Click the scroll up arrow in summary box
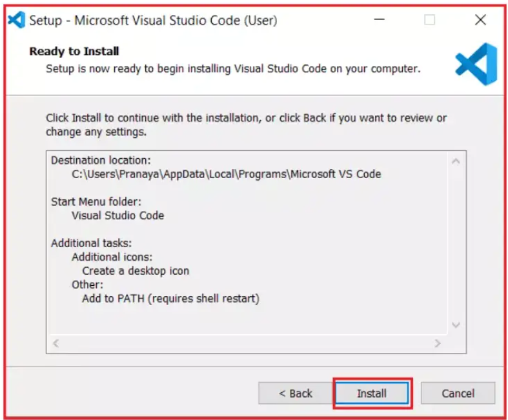 tap(456, 161)
